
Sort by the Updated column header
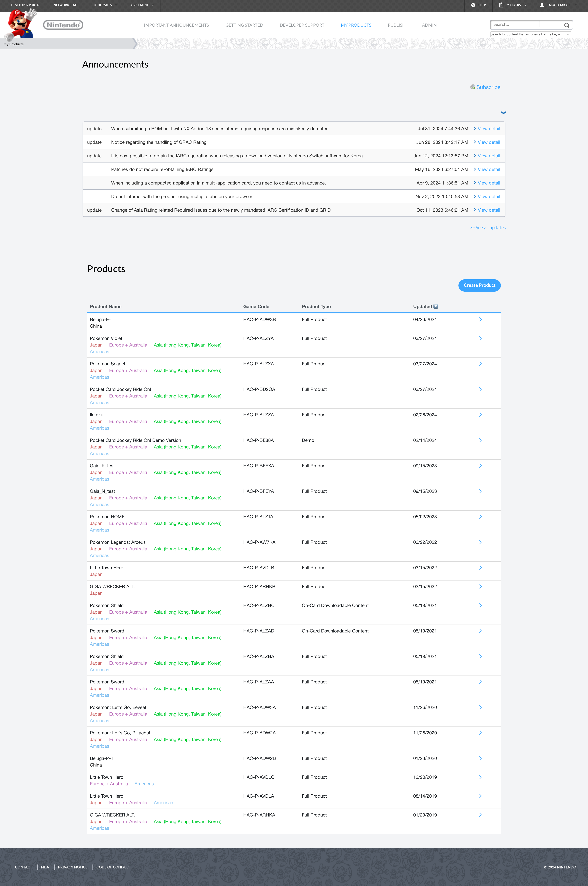tap(423, 307)
